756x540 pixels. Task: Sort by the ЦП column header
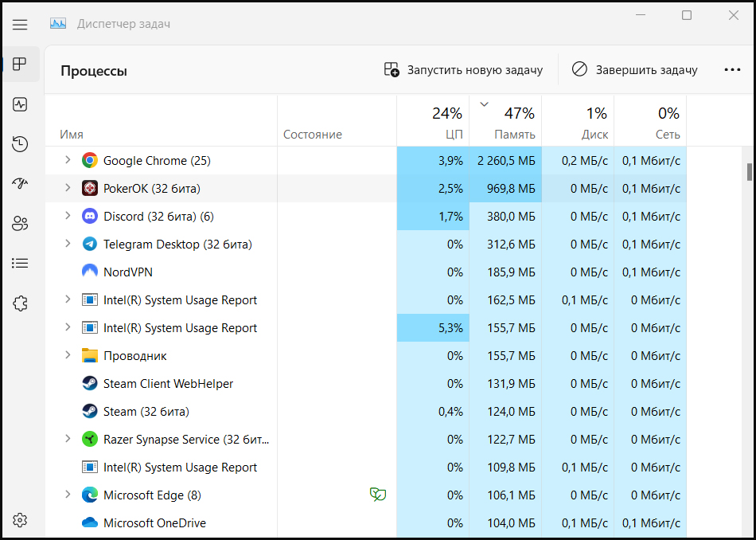(x=433, y=121)
